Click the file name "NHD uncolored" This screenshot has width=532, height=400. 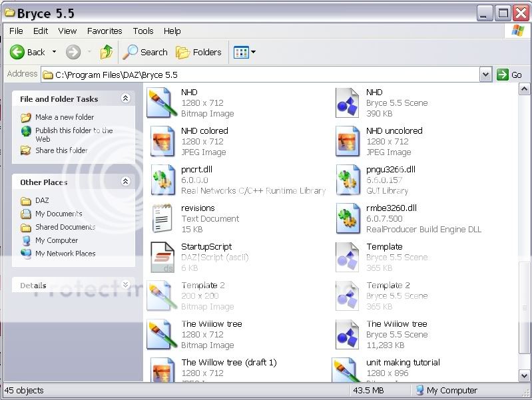click(394, 131)
